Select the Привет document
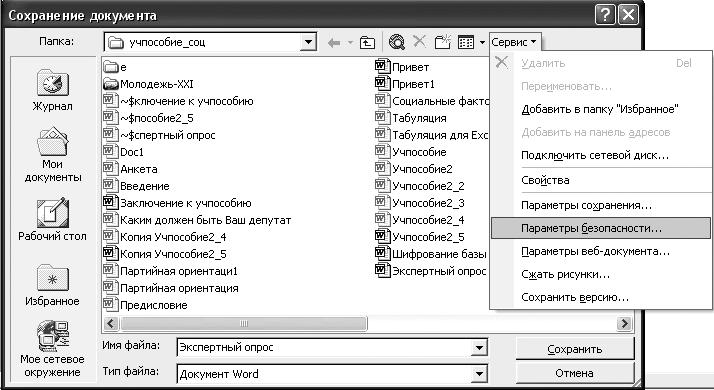714x390 pixels. click(402, 67)
